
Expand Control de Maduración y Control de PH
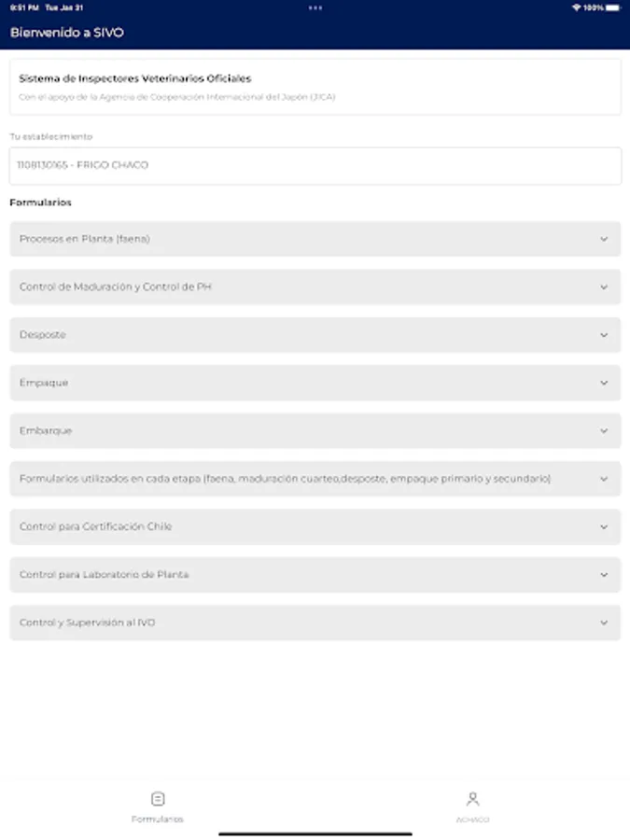click(x=315, y=287)
